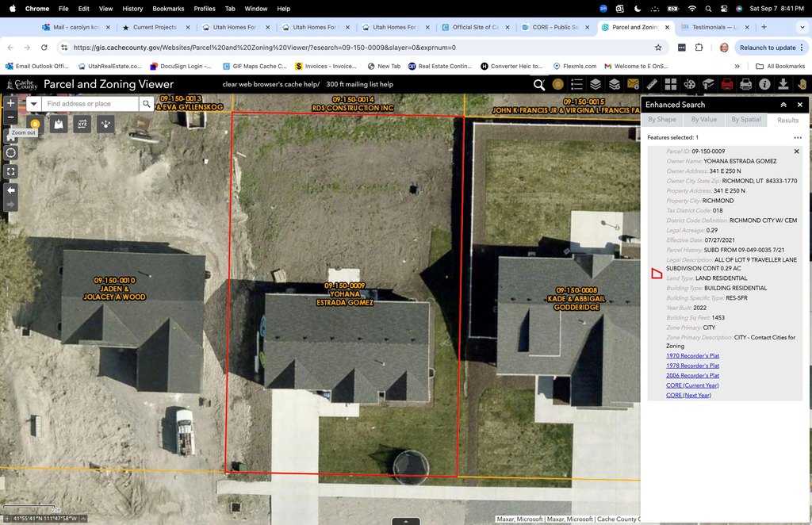The image size is (812, 525).
Task: Switch to the By Shape tab
Action: click(662, 120)
